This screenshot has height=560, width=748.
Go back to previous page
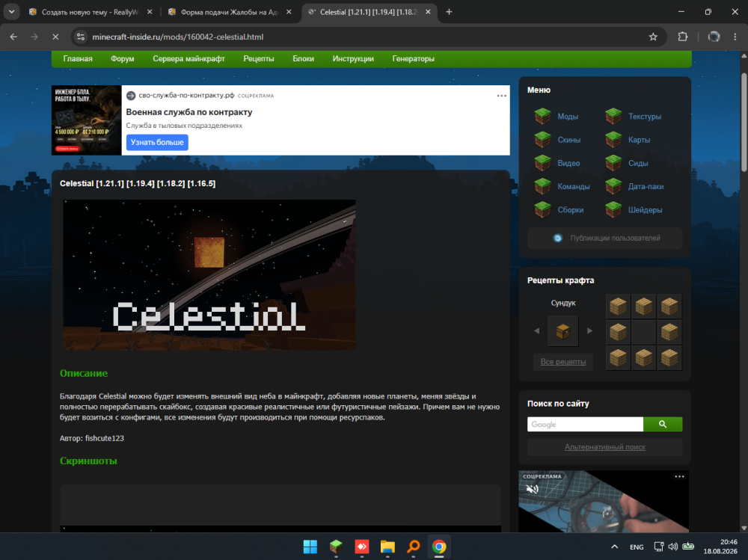pyautogui.click(x=13, y=37)
